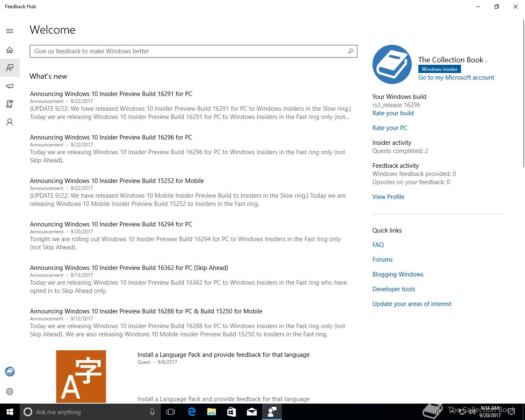
Task: Open Task View on the taskbar
Action: tap(171, 412)
